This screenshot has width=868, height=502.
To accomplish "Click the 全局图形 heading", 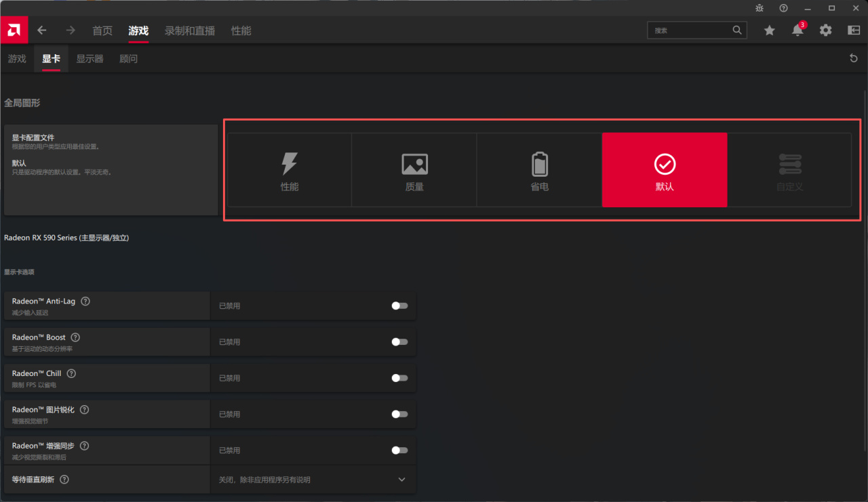I will 22,103.
